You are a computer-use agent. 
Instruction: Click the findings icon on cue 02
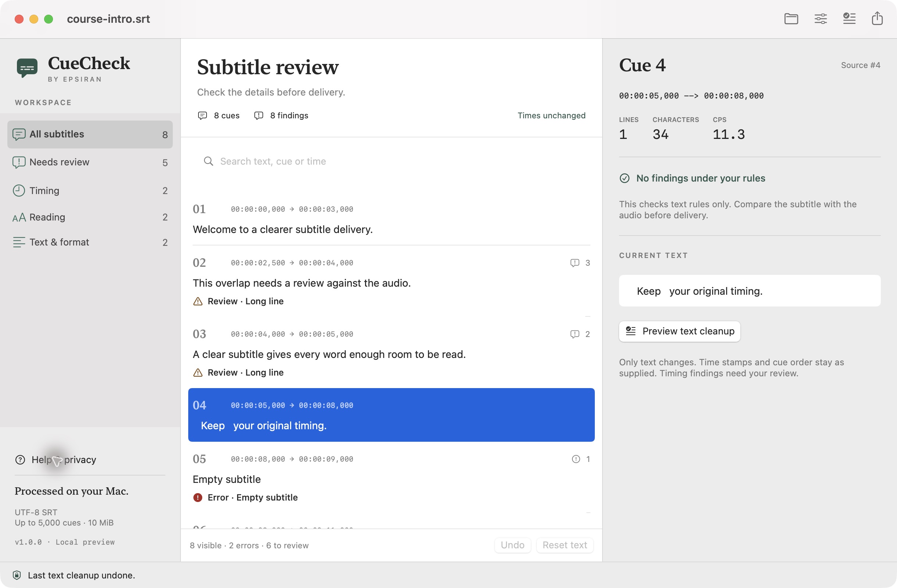pyautogui.click(x=574, y=263)
